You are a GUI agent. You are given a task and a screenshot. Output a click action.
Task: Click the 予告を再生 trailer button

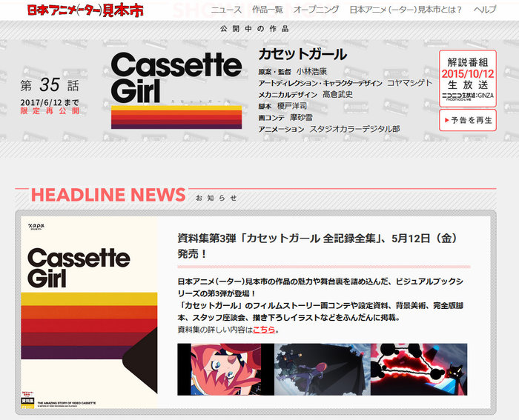[468, 120]
